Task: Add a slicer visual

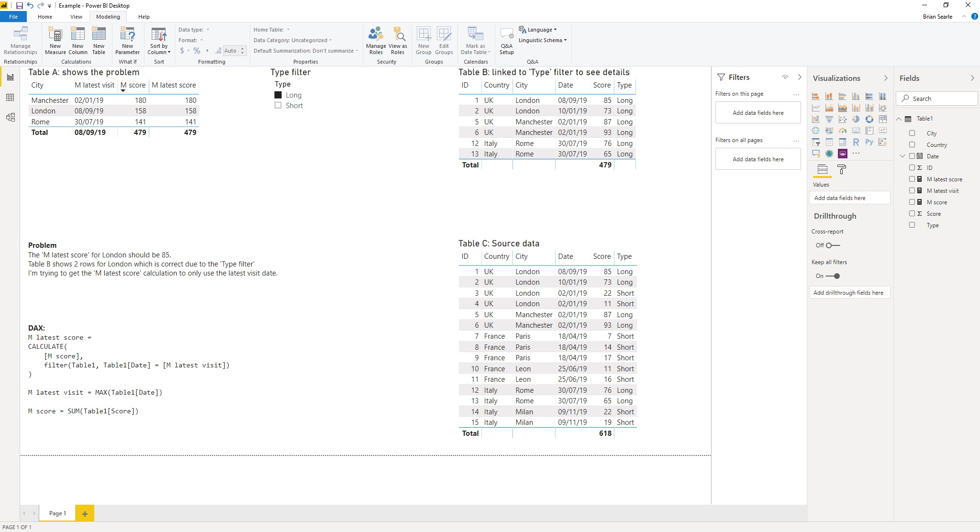Action: pos(816,142)
